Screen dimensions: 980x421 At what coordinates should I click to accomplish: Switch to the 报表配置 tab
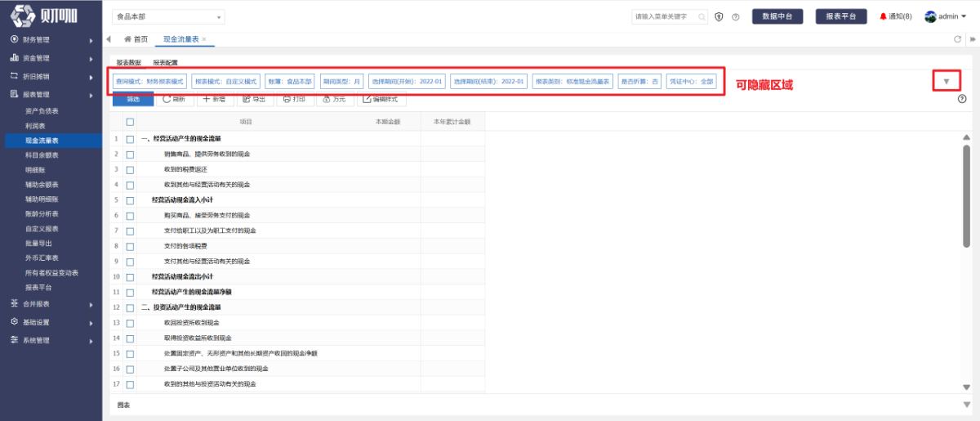(166, 62)
